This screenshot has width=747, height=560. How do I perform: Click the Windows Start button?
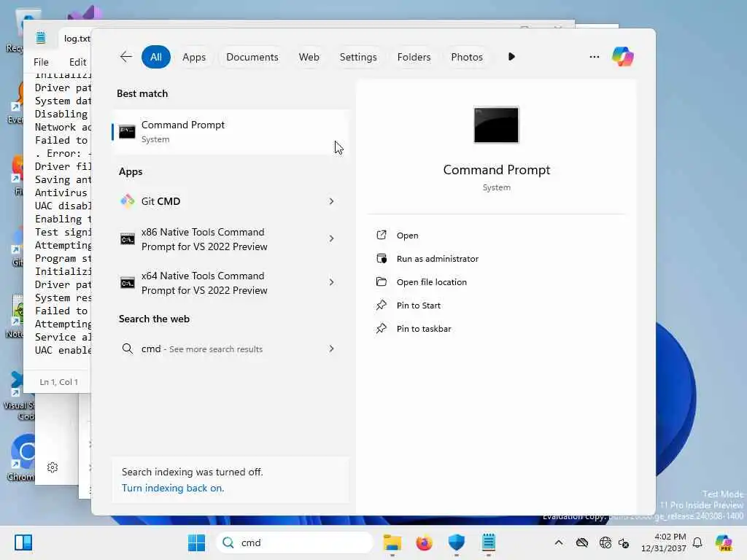[x=196, y=542]
